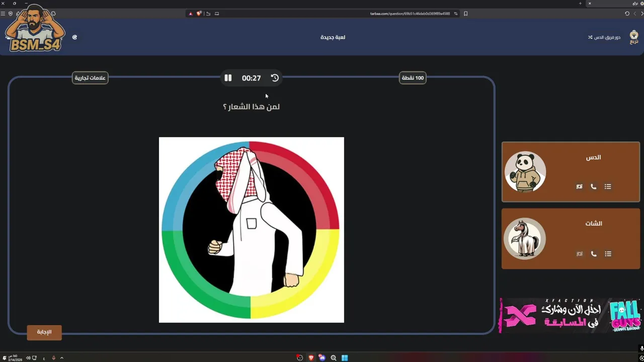Click the microphone icon in system tray
This screenshot has height=362, width=644.
53,358
